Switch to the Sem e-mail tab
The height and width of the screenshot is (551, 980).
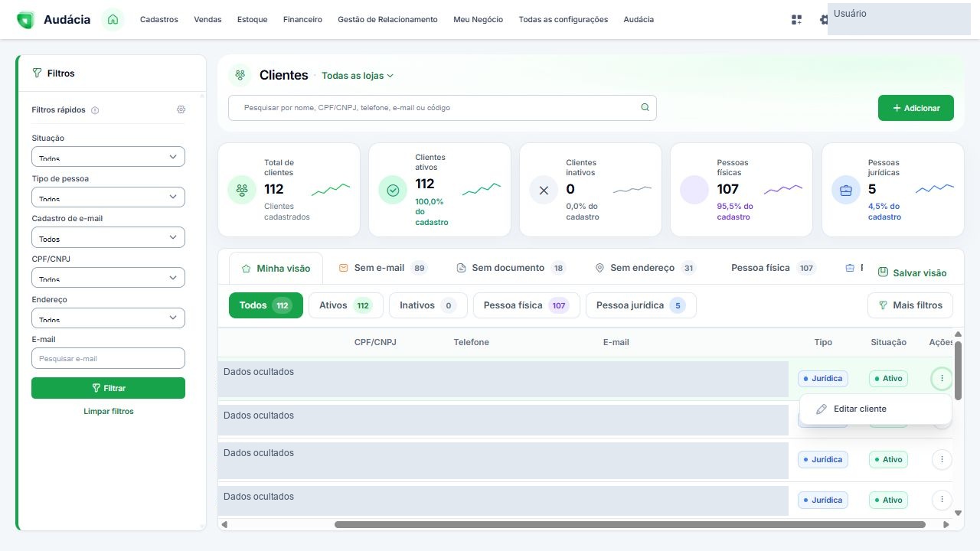383,268
